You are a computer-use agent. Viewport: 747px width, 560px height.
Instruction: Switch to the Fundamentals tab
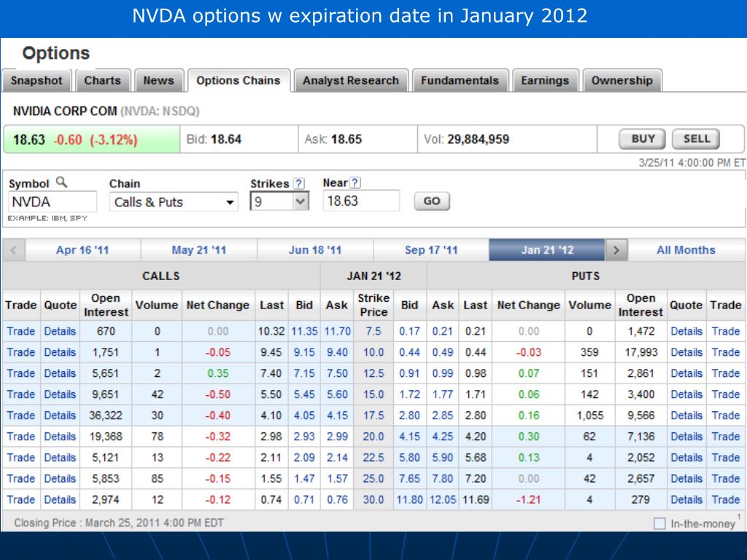pos(460,80)
